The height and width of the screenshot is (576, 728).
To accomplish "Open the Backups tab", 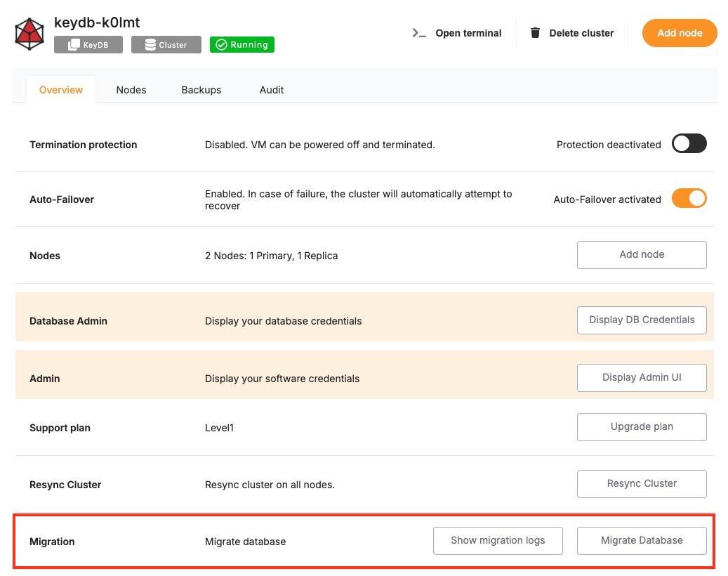I will tap(201, 90).
